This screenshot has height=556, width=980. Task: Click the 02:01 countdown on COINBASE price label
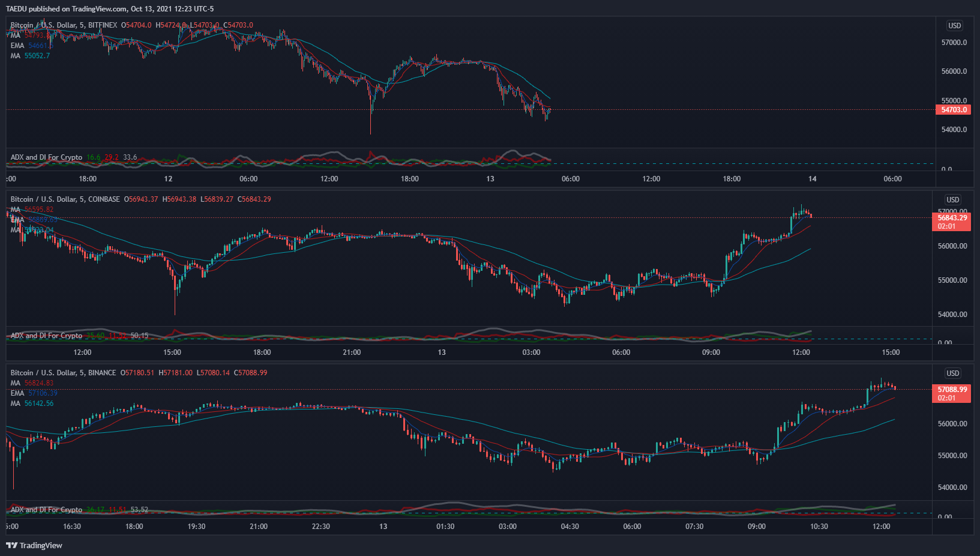click(946, 226)
